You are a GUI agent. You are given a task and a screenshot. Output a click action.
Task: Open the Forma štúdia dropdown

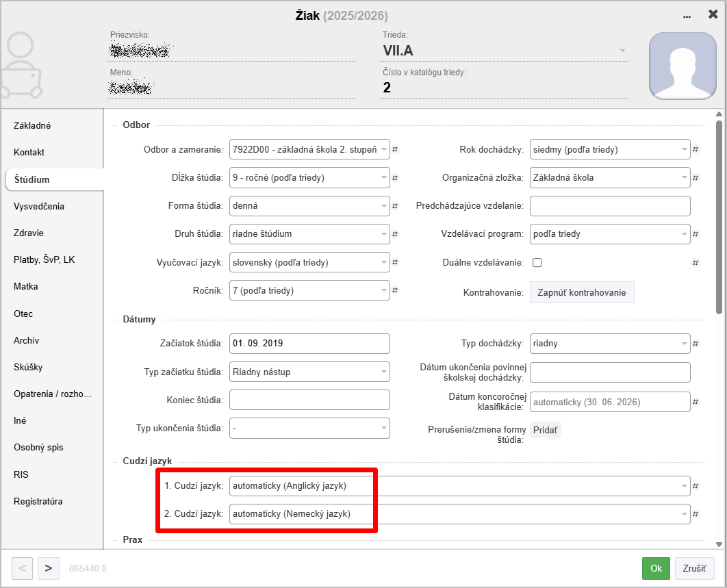point(309,205)
